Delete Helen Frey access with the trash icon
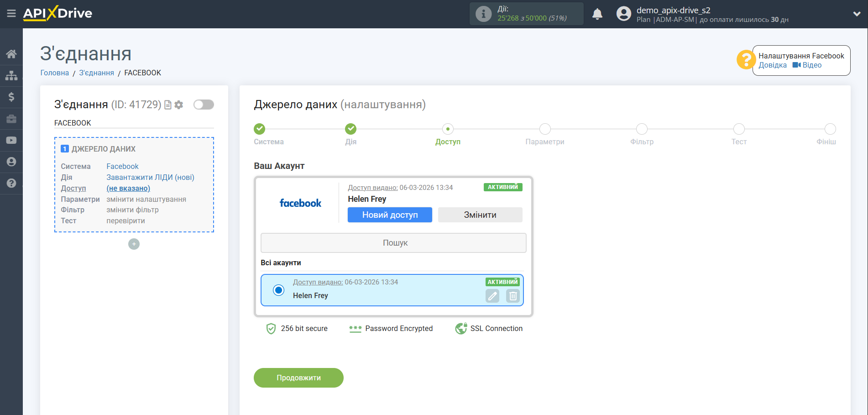This screenshot has width=868, height=415. pos(512,296)
